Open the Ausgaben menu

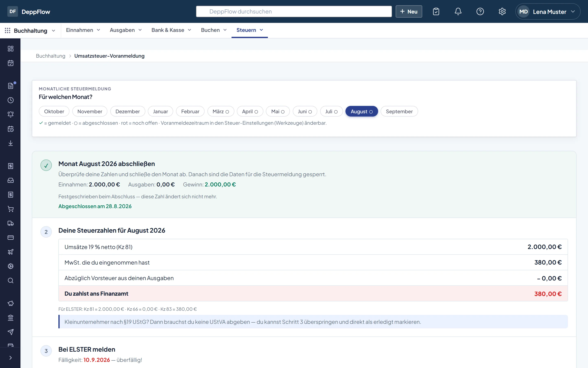126,30
